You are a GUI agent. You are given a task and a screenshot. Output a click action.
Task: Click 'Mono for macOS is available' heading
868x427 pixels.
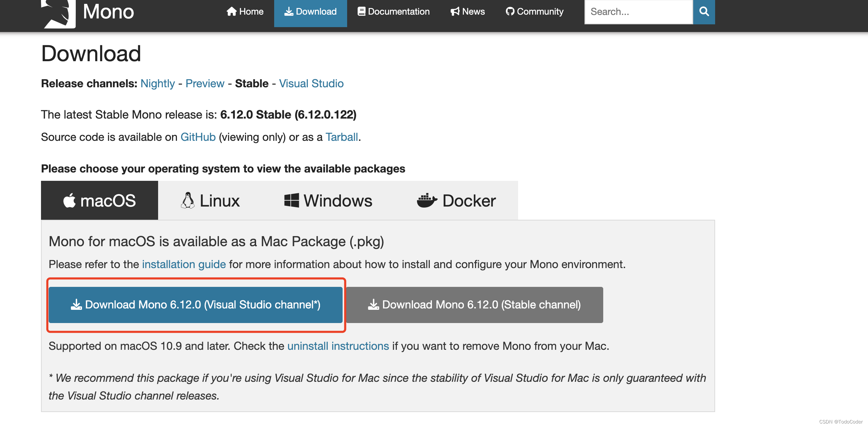click(x=216, y=242)
